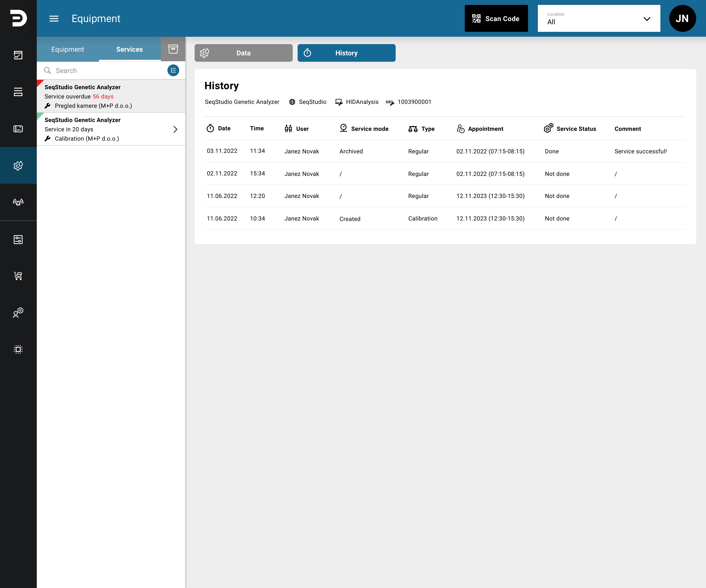The width and height of the screenshot is (706, 588).
Task: Click the Appointment column header
Action: pyautogui.click(x=480, y=129)
